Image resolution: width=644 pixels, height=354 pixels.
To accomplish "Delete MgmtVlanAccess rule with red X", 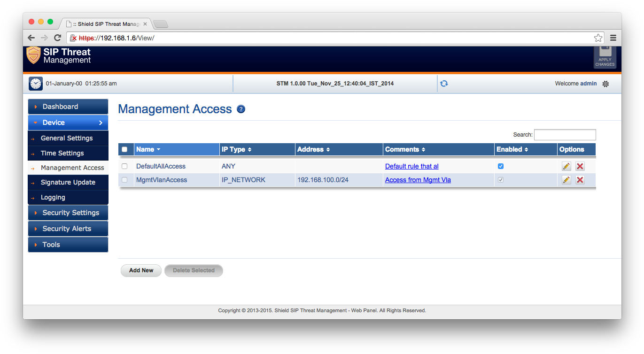I will pos(580,180).
